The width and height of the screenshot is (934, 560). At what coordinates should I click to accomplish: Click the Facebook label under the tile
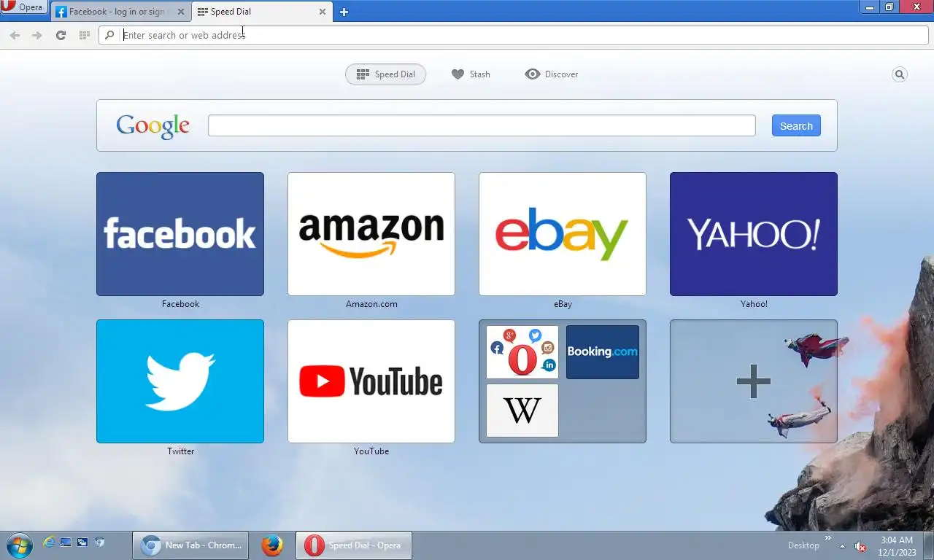(x=180, y=304)
